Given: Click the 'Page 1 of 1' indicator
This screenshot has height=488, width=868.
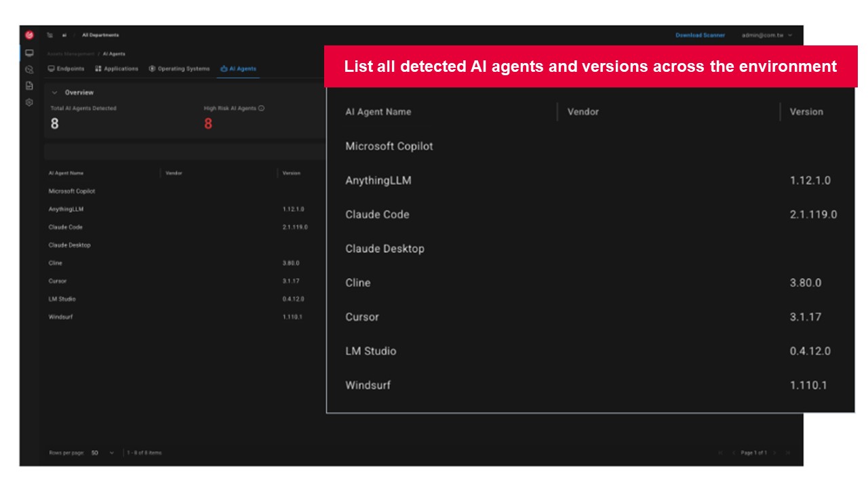Looking at the screenshot, I should [754, 453].
